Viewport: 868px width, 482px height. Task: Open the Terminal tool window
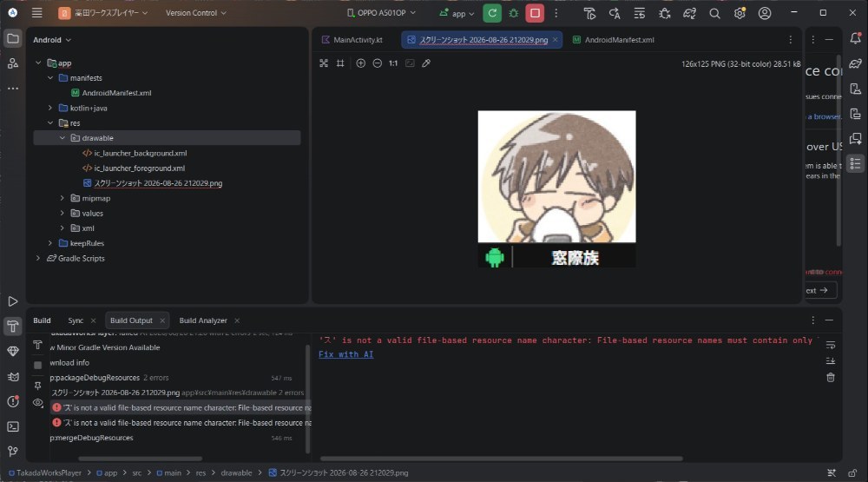point(13,426)
